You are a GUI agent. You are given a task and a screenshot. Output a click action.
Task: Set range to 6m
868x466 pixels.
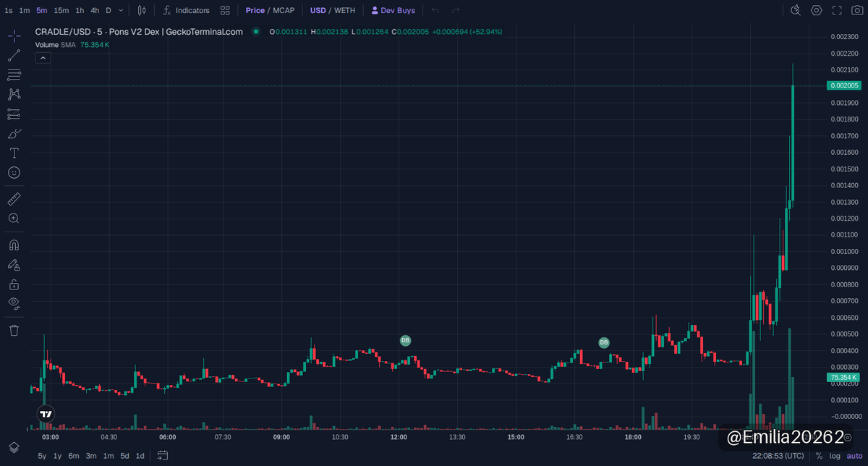74,456
